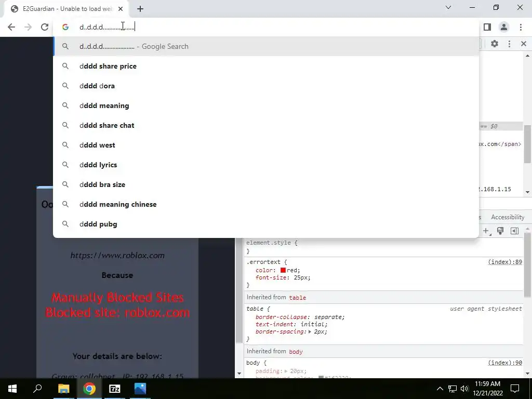Click the Google icon in address bar
Screen dimensions: 532x399
65,27
